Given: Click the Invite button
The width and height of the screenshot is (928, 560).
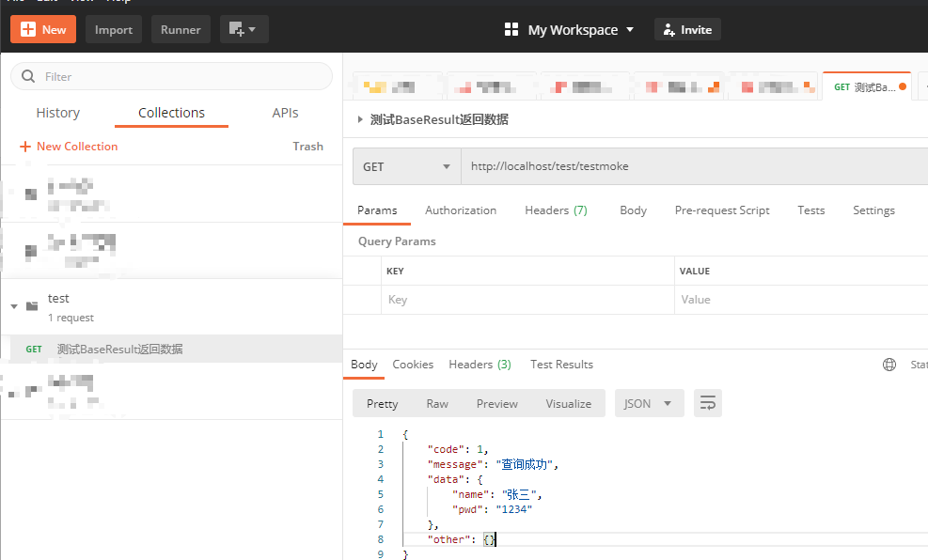Looking at the screenshot, I should click(687, 29).
